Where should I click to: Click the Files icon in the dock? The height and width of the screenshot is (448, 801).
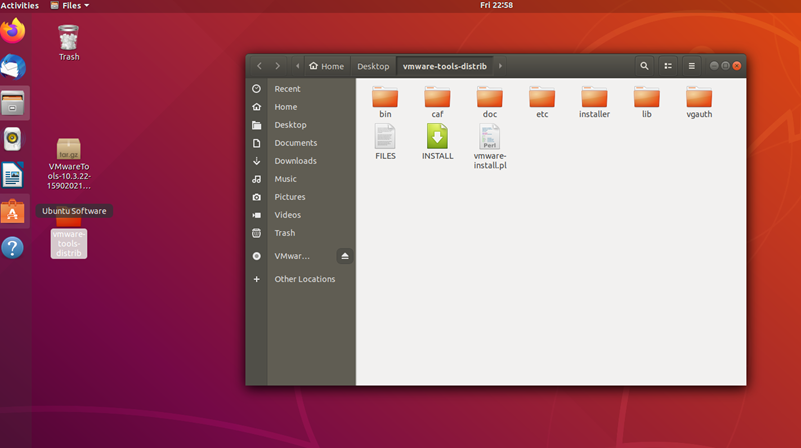[x=13, y=103]
